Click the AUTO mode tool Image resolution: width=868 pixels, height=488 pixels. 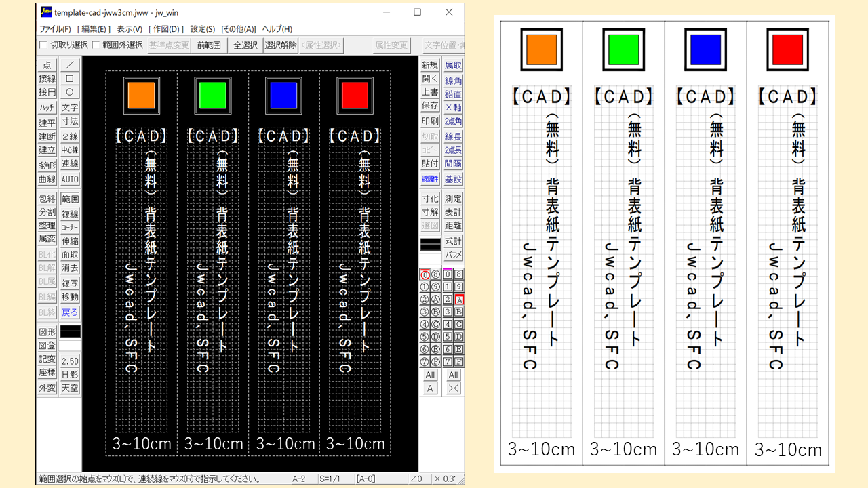[x=70, y=180]
